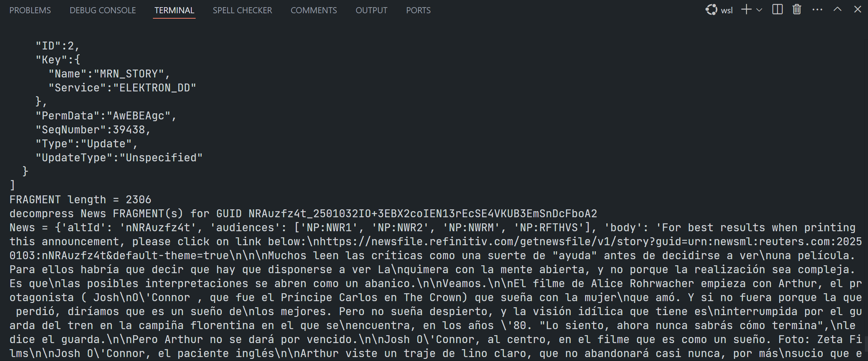Click the "Type":"Update" line
868x361 pixels.
[87, 144]
